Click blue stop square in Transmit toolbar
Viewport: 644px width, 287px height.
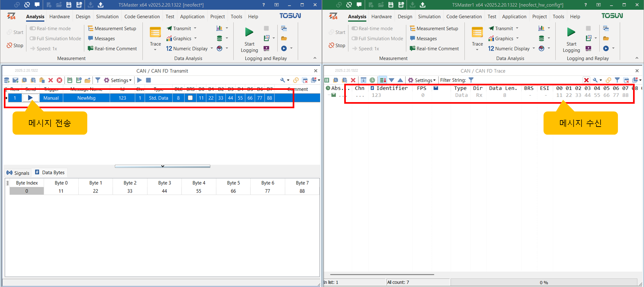pos(148,80)
